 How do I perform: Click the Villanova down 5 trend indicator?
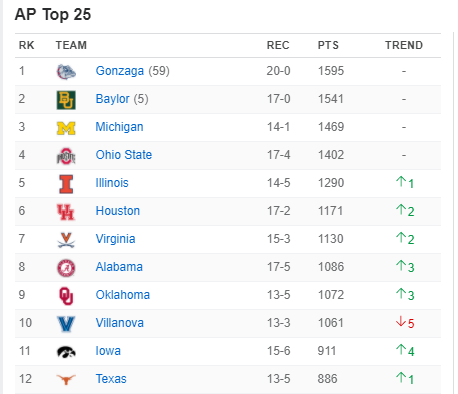405,323
